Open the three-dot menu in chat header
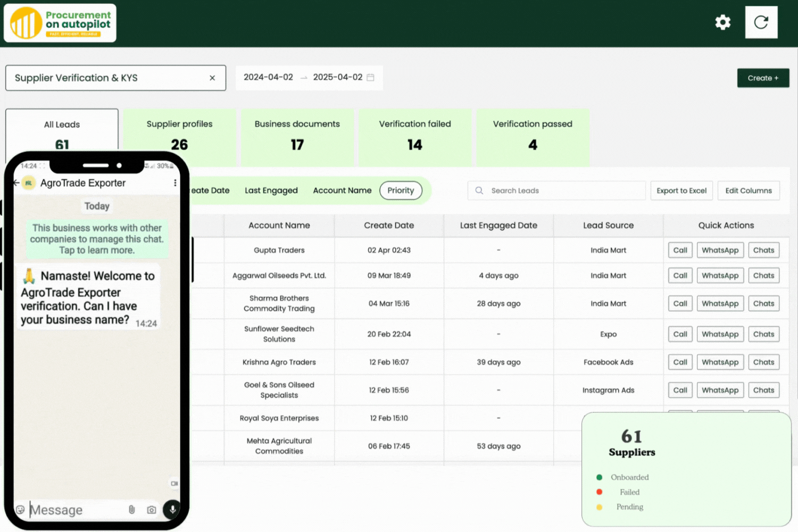The height and width of the screenshot is (532, 798). (175, 183)
